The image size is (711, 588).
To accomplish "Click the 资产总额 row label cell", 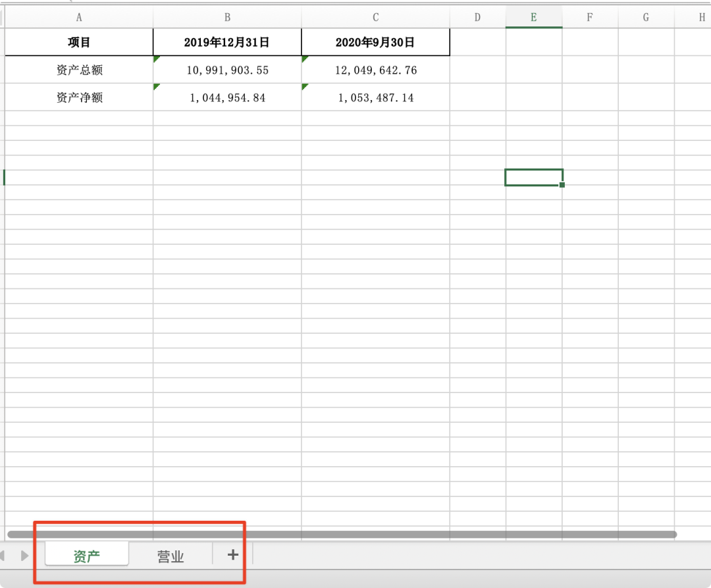I will [79, 70].
